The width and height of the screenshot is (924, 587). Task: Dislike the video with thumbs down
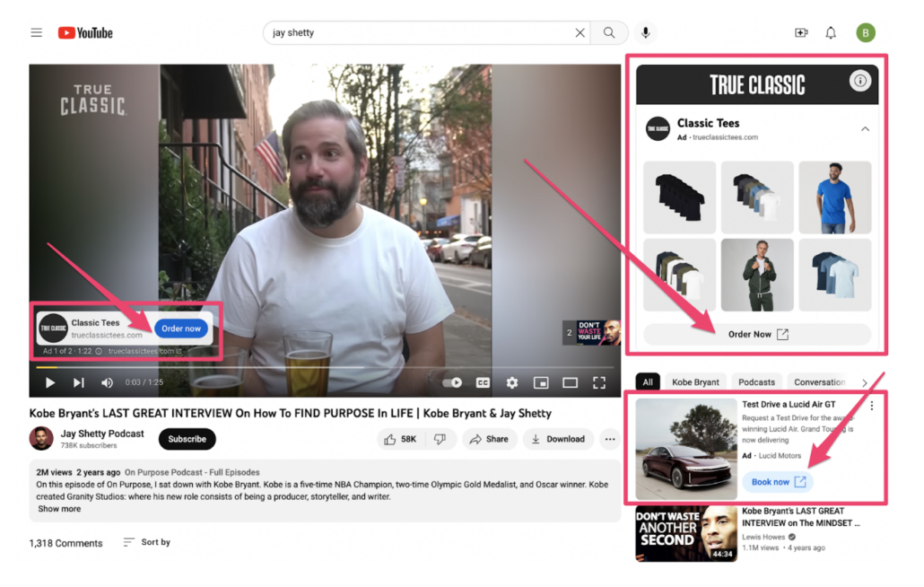pyautogui.click(x=440, y=439)
